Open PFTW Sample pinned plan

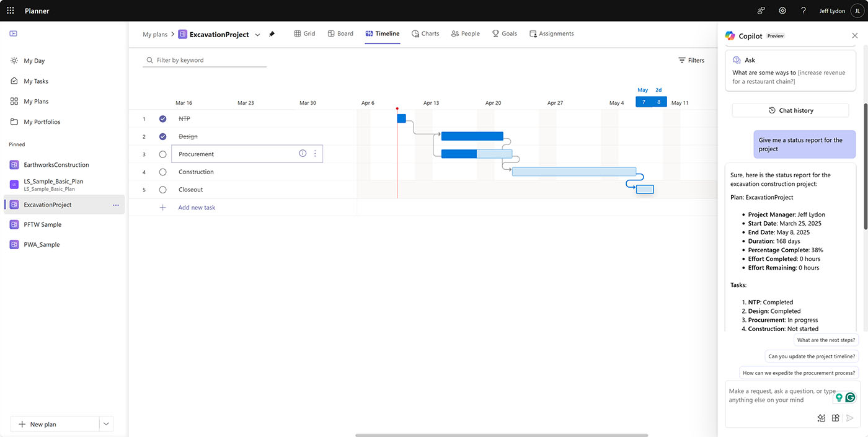point(42,224)
